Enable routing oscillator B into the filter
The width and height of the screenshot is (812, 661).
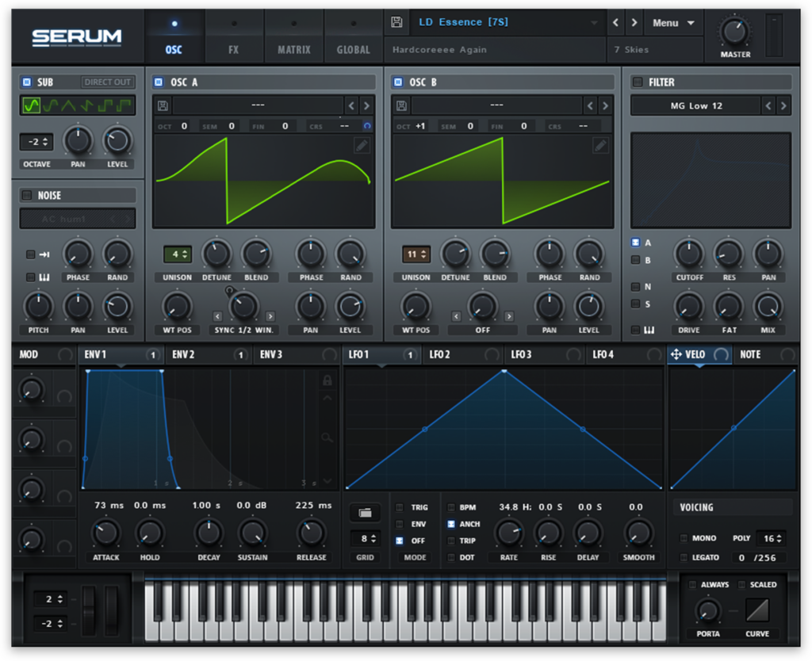coord(635,259)
